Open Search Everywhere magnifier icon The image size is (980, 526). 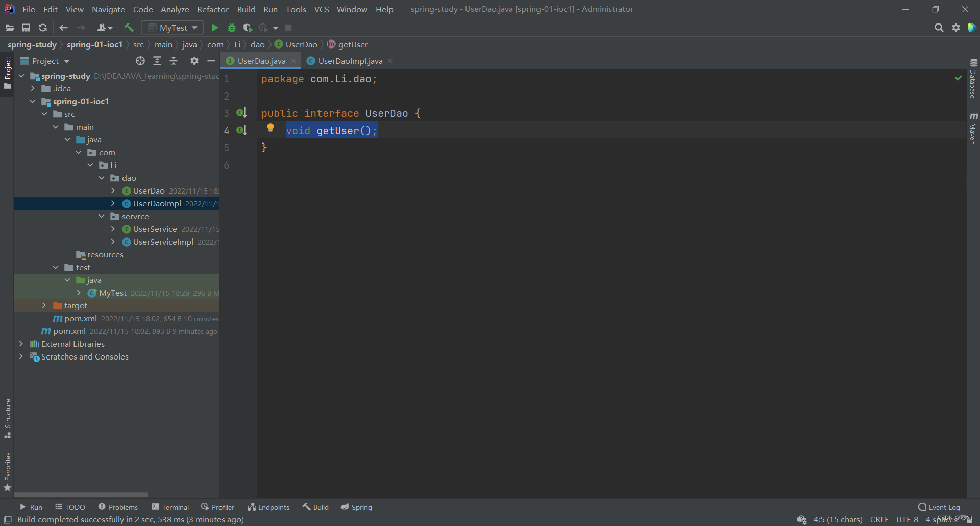(x=939, y=28)
